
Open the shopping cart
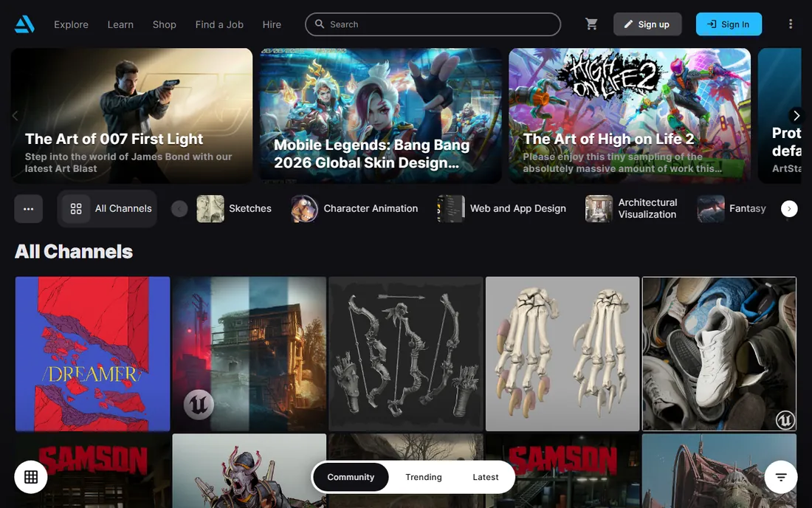click(x=591, y=24)
